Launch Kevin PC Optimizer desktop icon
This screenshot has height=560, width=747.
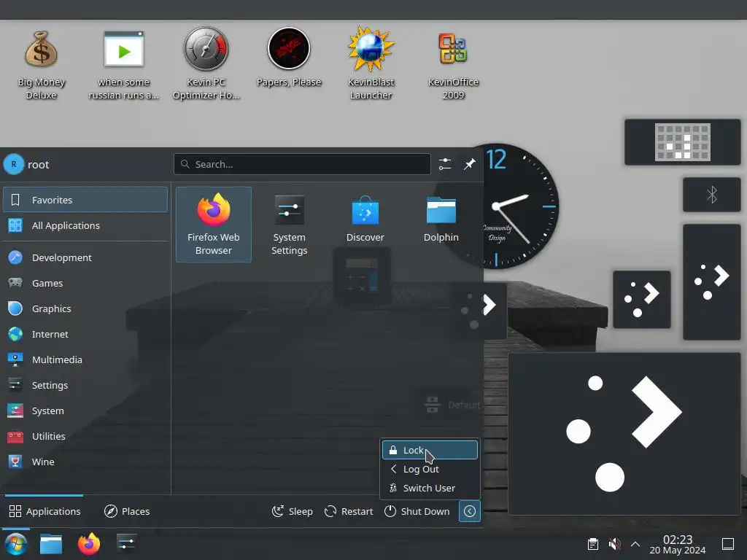point(206,63)
